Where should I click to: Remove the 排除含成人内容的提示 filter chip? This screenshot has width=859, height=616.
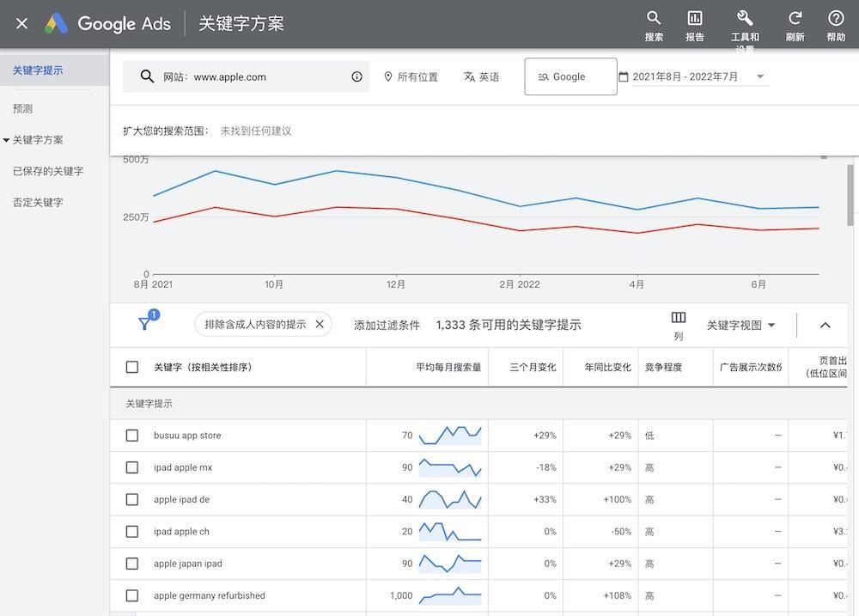[x=320, y=324]
